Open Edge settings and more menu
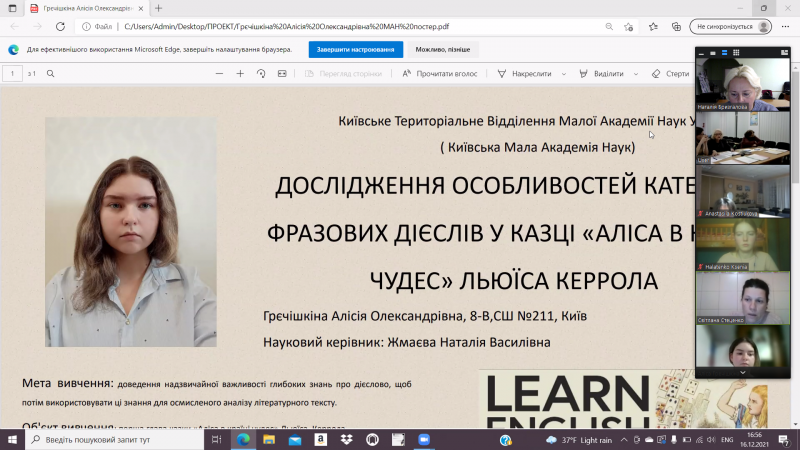 click(x=785, y=27)
